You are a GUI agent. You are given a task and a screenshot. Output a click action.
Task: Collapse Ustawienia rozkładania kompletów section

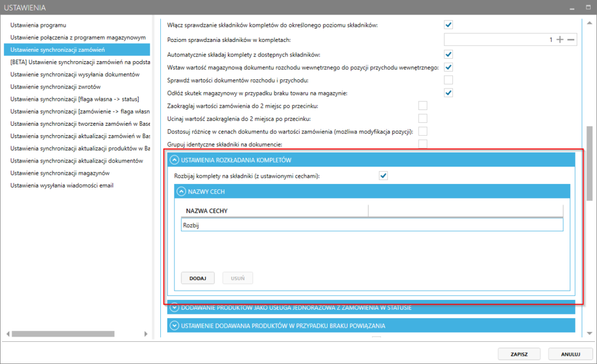coord(174,160)
